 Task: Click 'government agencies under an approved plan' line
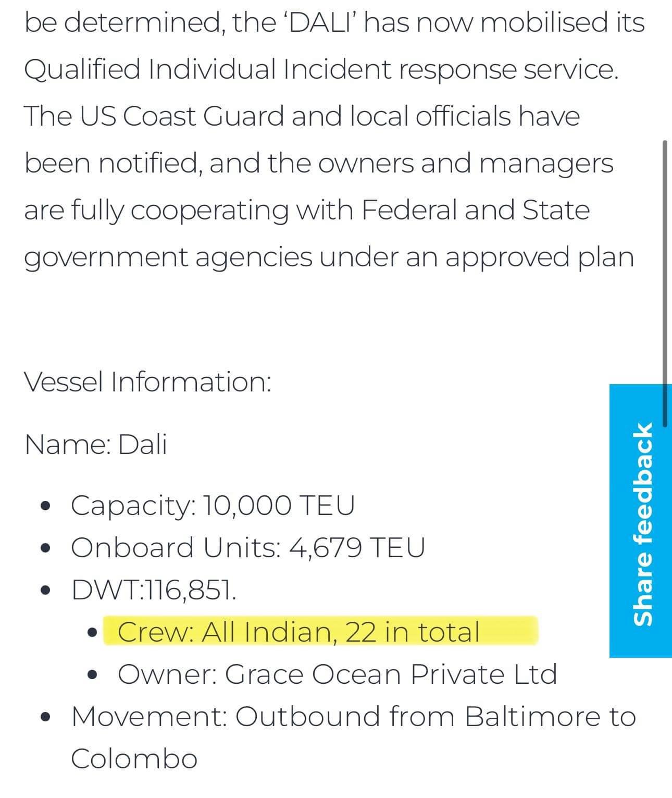tap(329, 257)
